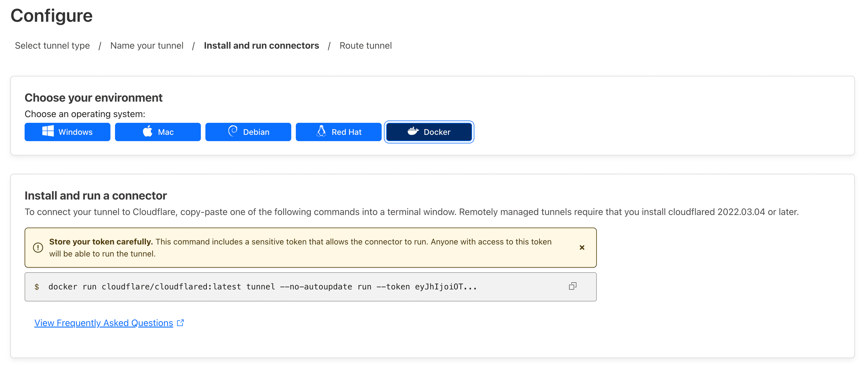Click the dollar sign prompt in command box
This screenshot has width=868, height=367.
(37, 287)
